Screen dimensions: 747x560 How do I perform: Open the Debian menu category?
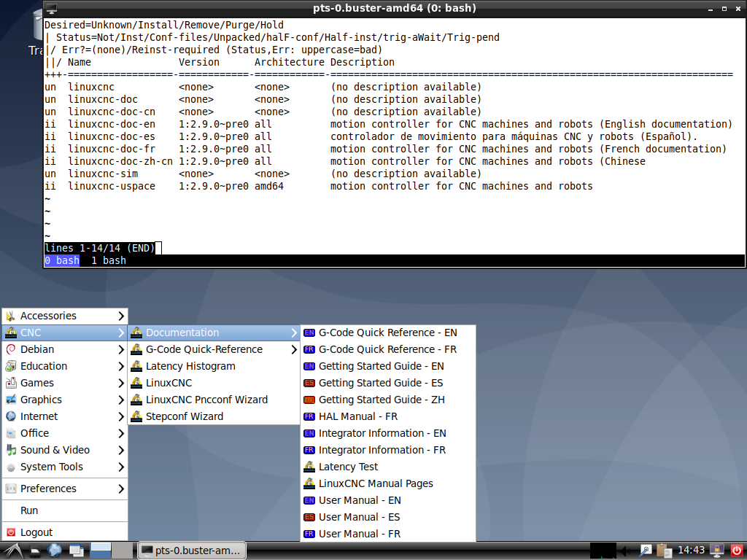coord(65,349)
